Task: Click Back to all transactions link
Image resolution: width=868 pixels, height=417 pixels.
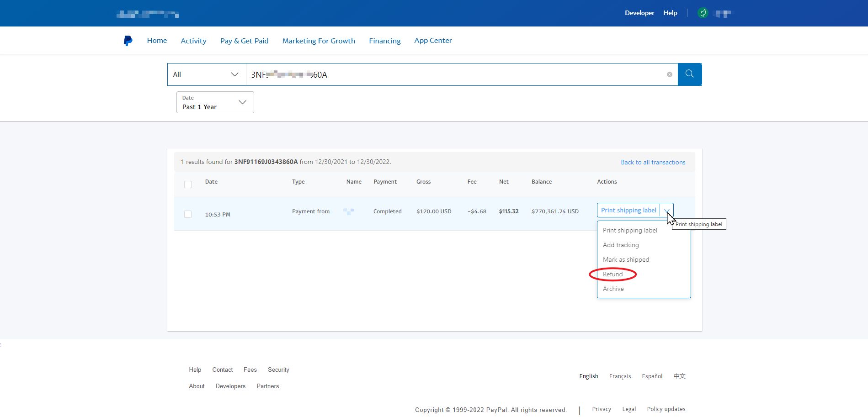Action: (653, 162)
